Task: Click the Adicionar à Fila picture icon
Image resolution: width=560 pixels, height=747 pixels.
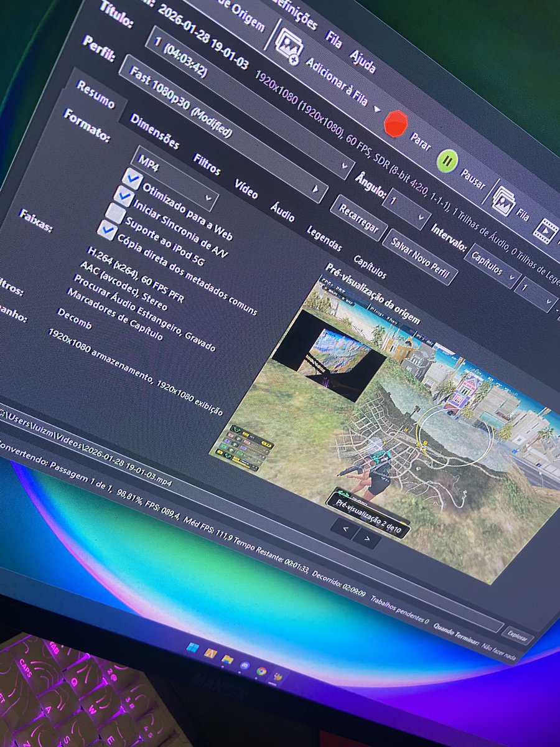Action: (289, 45)
